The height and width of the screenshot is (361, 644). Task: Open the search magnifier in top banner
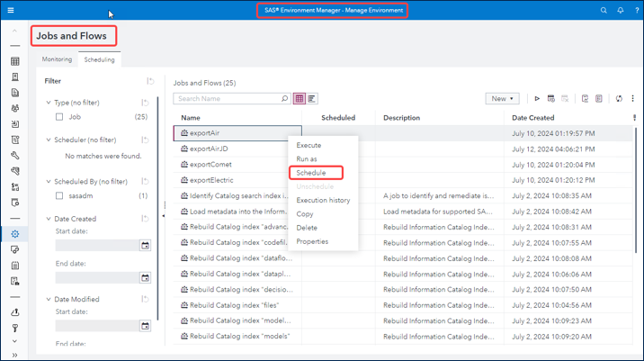click(604, 10)
